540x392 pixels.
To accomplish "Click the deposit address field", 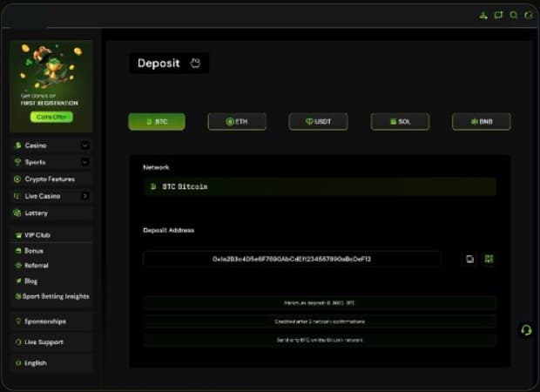I will pos(292,259).
